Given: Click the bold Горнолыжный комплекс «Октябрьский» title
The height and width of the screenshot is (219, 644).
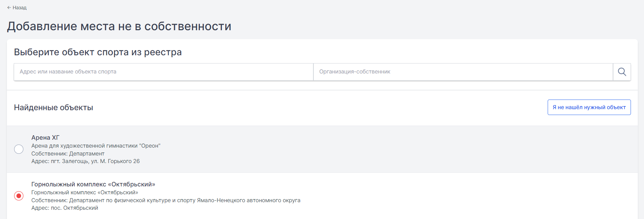Looking at the screenshot, I should [x=93, y=184].
